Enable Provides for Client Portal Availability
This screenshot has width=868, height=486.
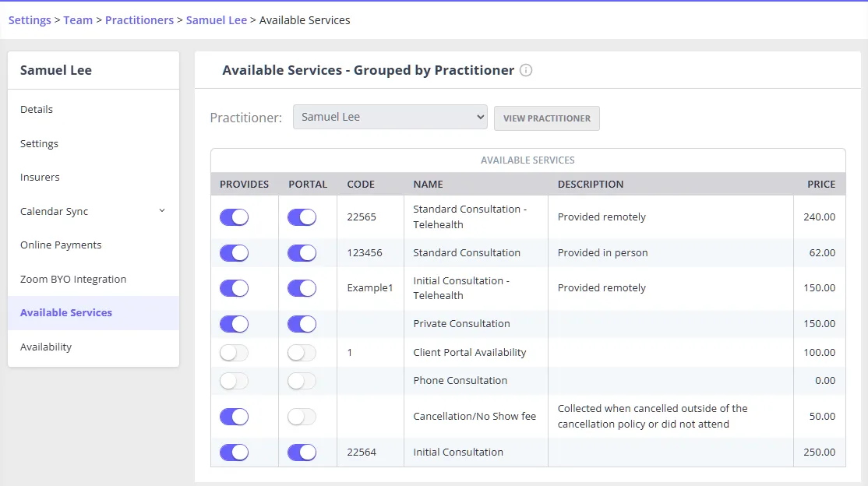(x=235, y=353)
